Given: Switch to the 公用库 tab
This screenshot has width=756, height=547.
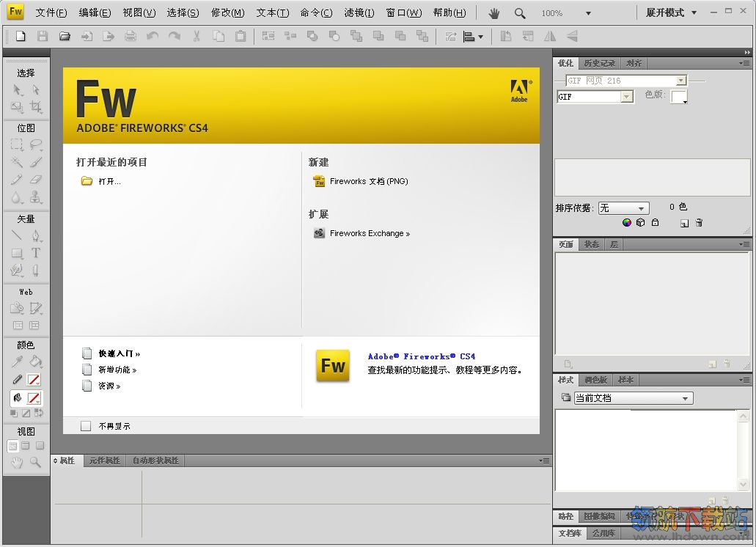Looking at the screenshot, I should tap(603, 533).
